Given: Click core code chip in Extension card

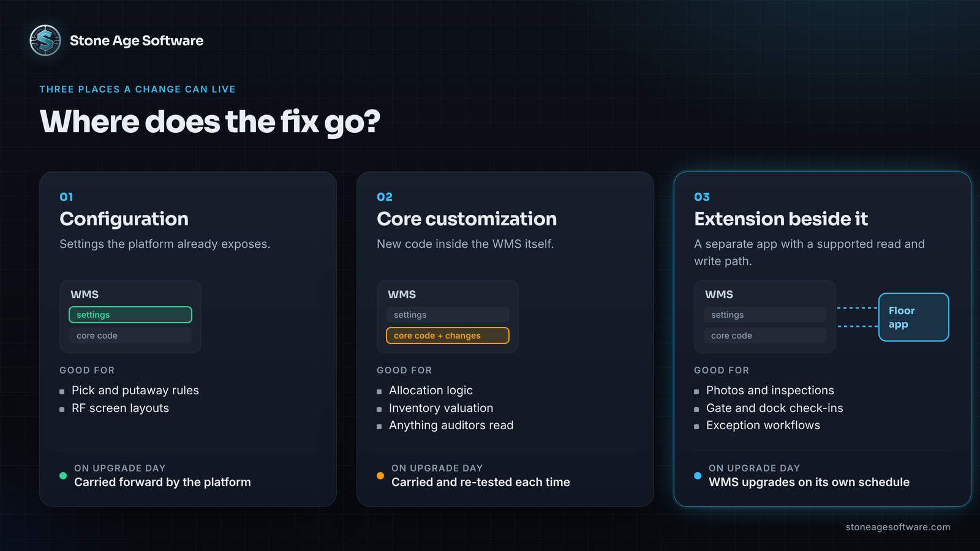Looking at the screenshot, I should pos(765,335).
